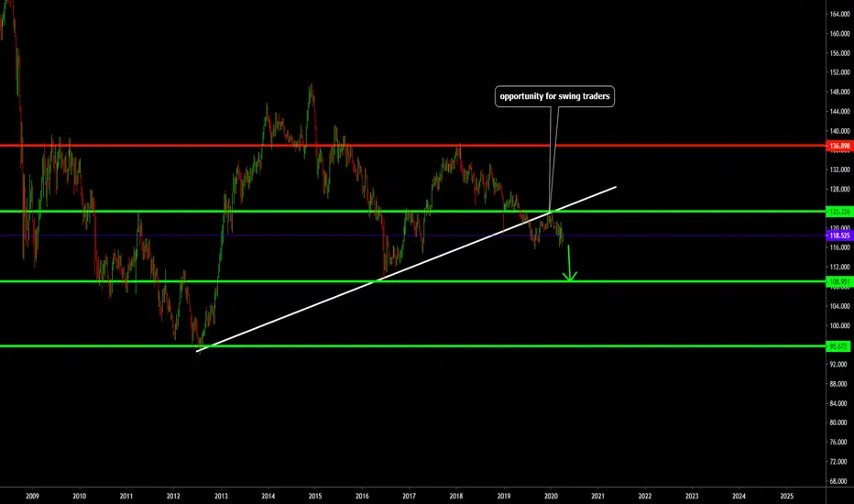Click the 2020 label on time axis
Image resolution: width=854 pixels, height=504 pixels.
pyautogui.click(x=551, y=496)
